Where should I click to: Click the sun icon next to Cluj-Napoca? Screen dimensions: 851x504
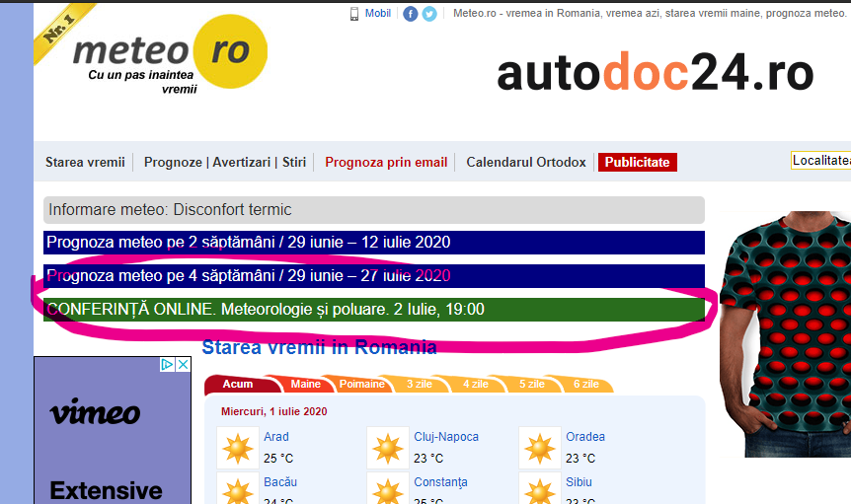pos(388,448)
